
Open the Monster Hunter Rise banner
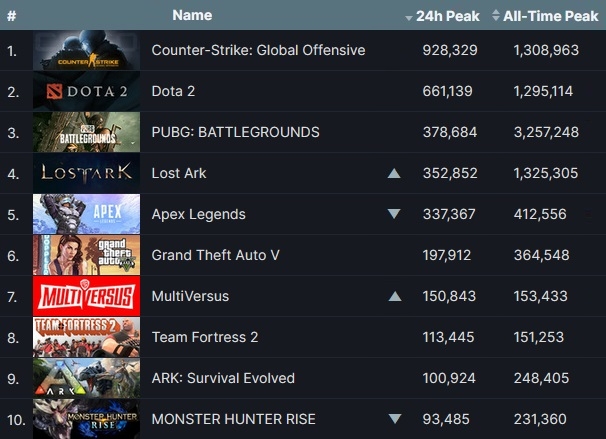click(x=87, y=419)
